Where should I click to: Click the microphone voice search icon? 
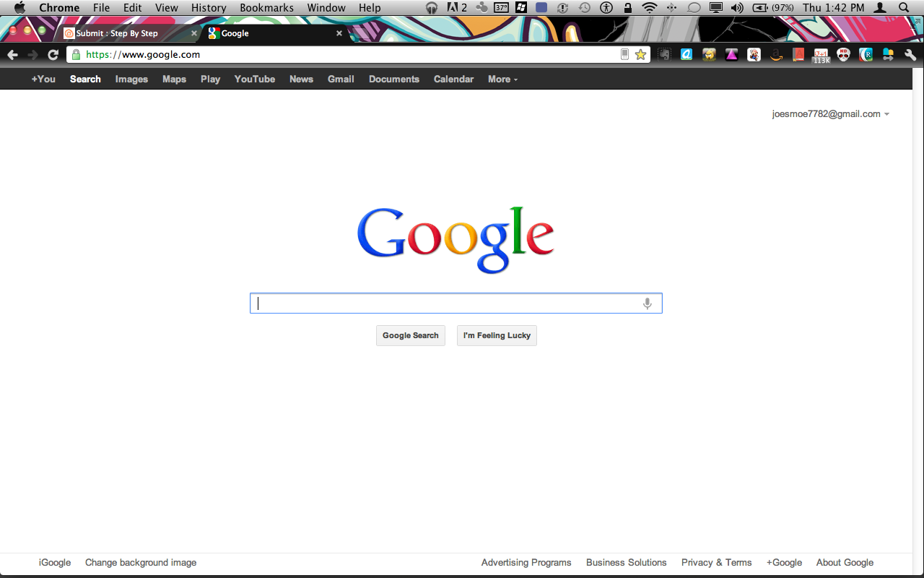tap(648, 303)
